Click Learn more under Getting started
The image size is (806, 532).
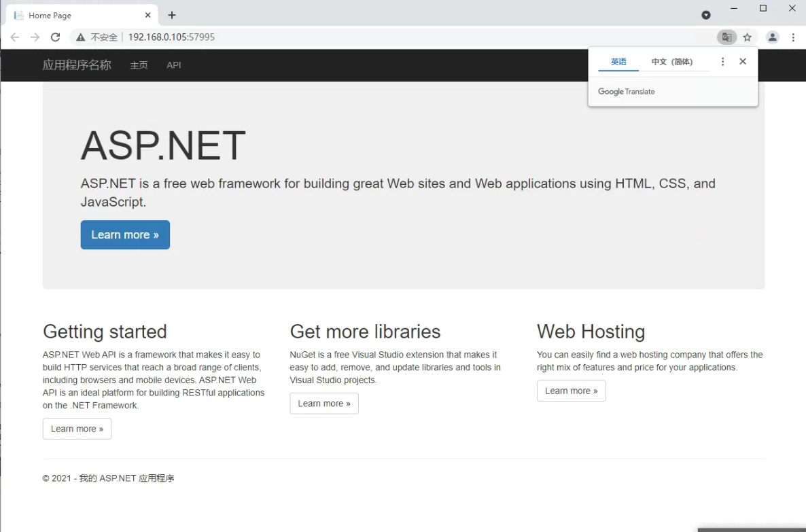pyautogui.click(x=77, y=429)
